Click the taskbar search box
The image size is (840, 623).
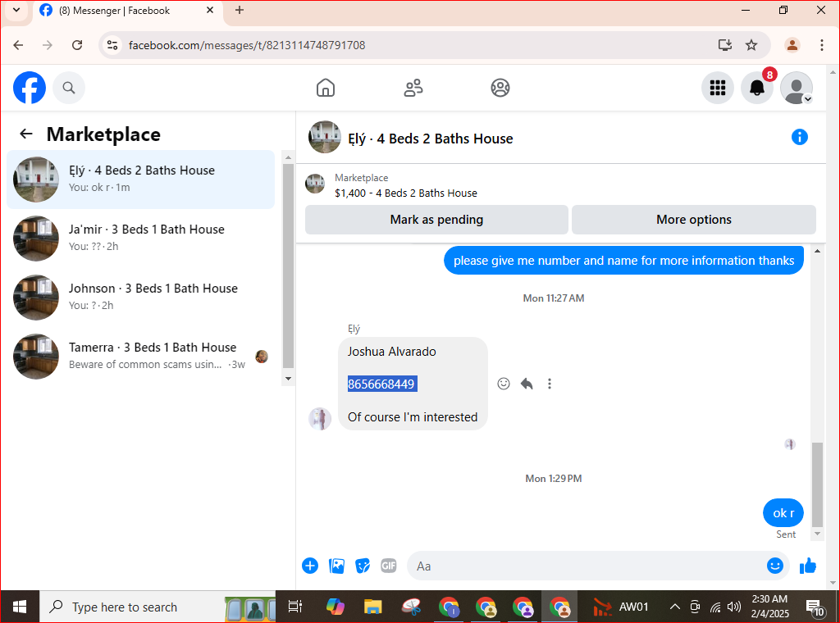tap(157, 607)
